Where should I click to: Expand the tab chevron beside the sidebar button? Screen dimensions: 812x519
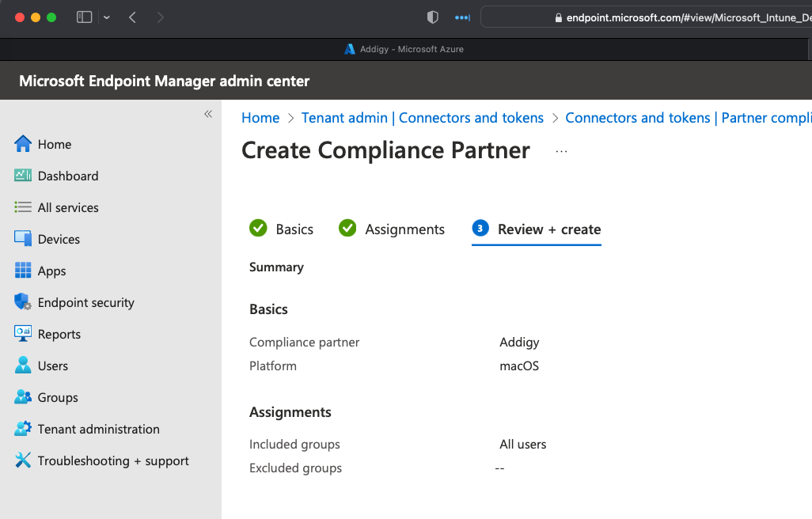click(x=104, y=16)
